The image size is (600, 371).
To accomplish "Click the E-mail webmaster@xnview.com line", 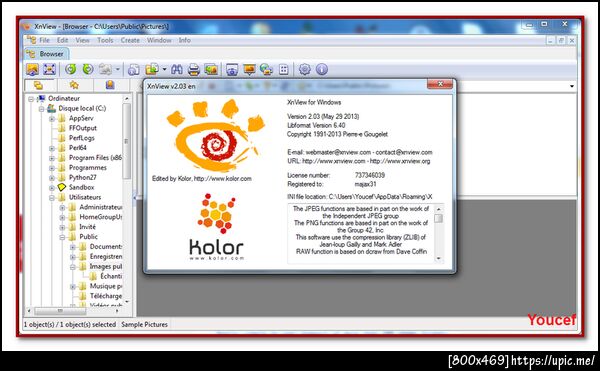I will click(x=360, y=152).
